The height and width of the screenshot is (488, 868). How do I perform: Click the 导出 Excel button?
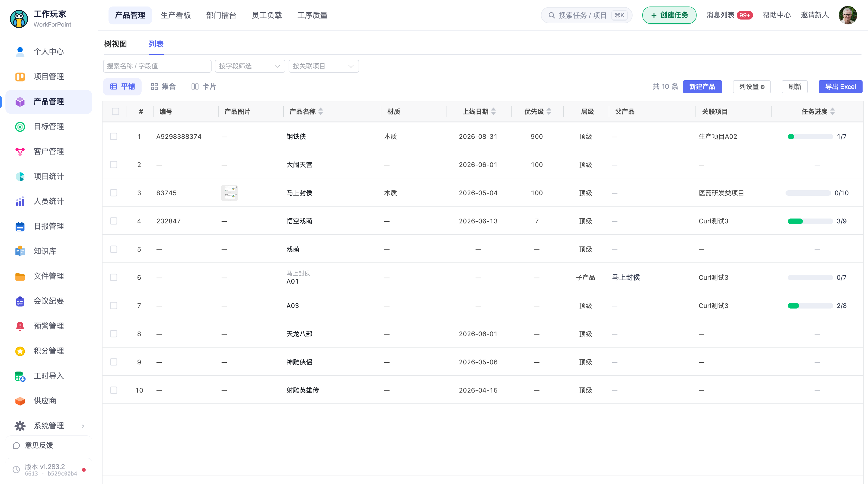pyautogui.click(x=840, y=86)
